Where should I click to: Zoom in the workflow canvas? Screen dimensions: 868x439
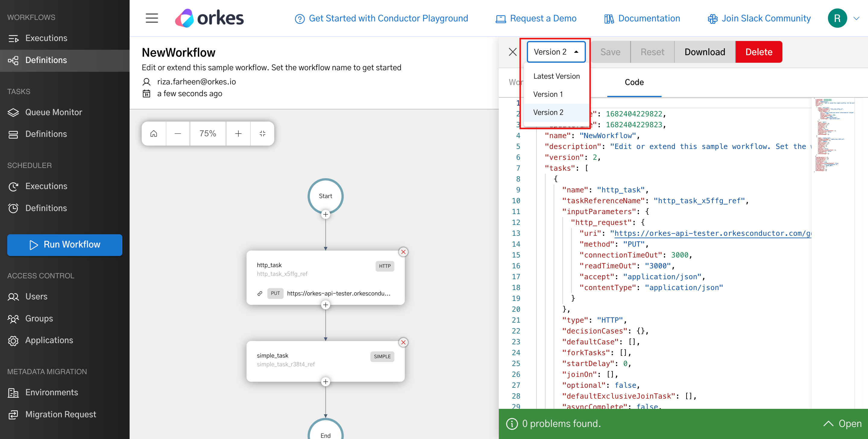(x=238, y=133)
